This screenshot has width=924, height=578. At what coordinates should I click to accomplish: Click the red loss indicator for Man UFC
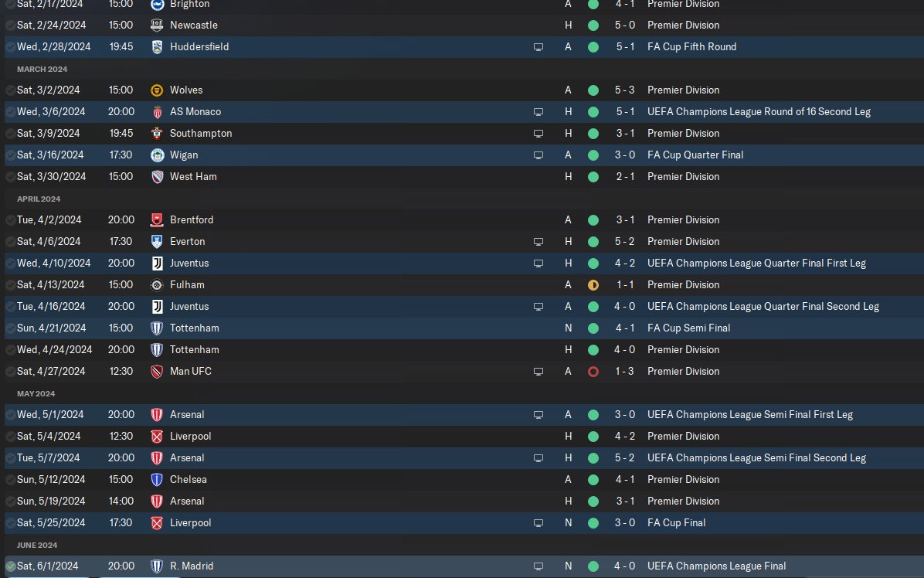(x=593, y=372)
